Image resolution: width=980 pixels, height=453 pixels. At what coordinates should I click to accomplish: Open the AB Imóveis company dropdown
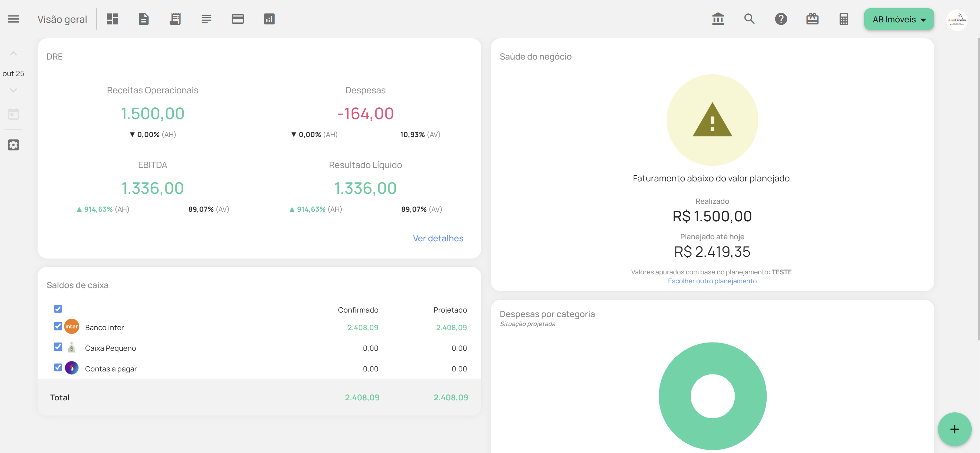coord(899,19)
